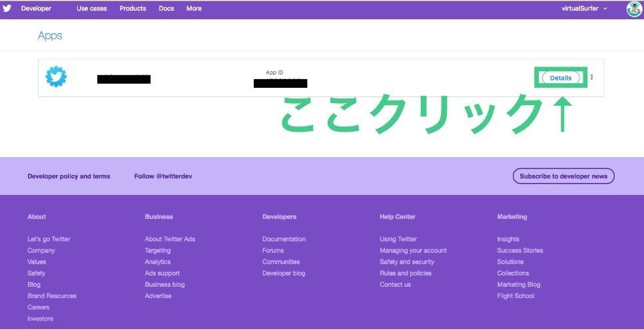644x330 pixels.
Task: Click the Apps page heading
Action: point(50,36)
